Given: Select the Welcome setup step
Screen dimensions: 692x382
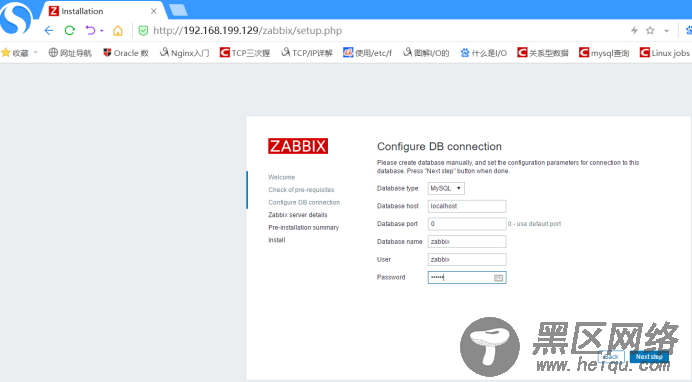Looking at the screenshot, I should (282, 177).
